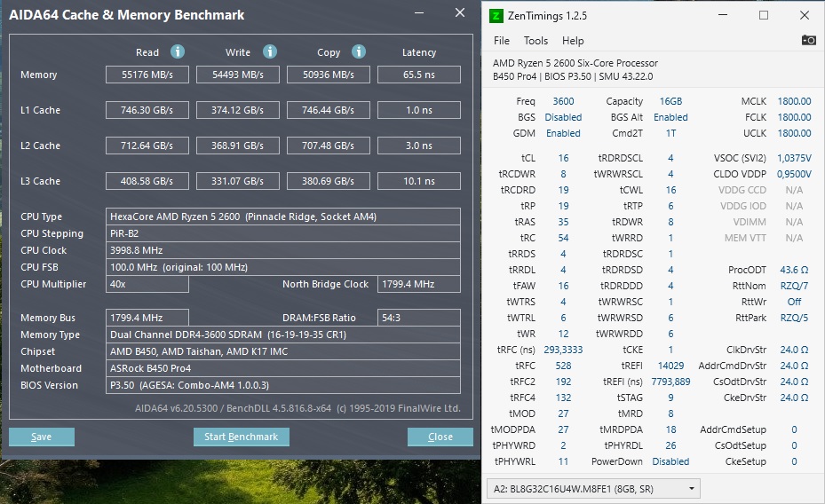Screen dimensions: 825x504
Task: Click Memory Read value 55176 MB/s
Action: coord(147,75)
